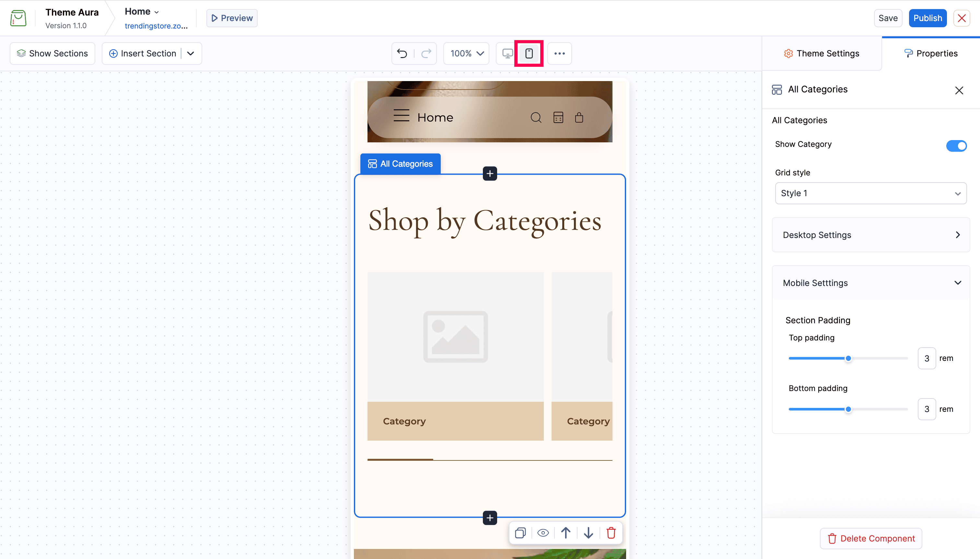
Task: Switch to desktop view icon
Action: [507, 54]
